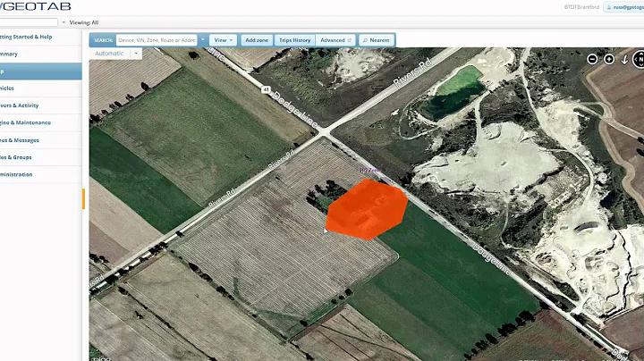Screen dimensions: 644x361
Task: Click the orange sidebar collapse handle
Action: pyautogui.click(x=84, y=198)
